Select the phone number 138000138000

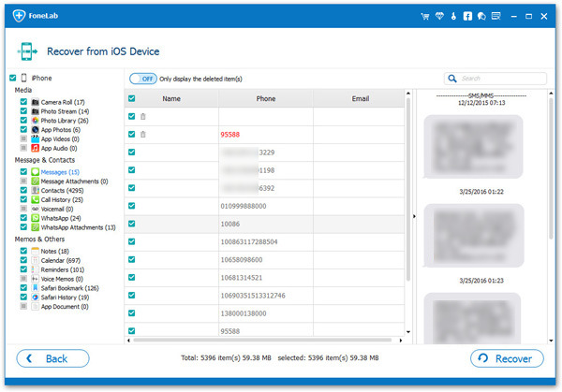click(x=244, y=313)
